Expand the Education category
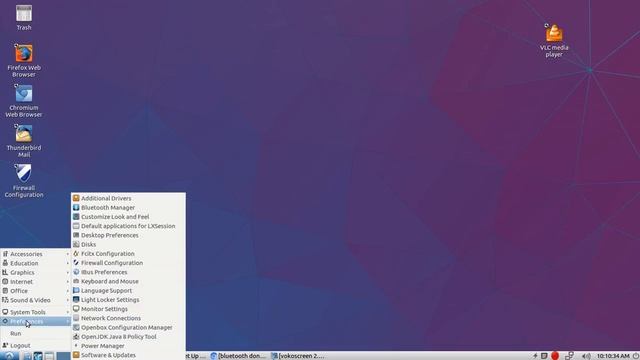The image size is (640, 360). 36,263
